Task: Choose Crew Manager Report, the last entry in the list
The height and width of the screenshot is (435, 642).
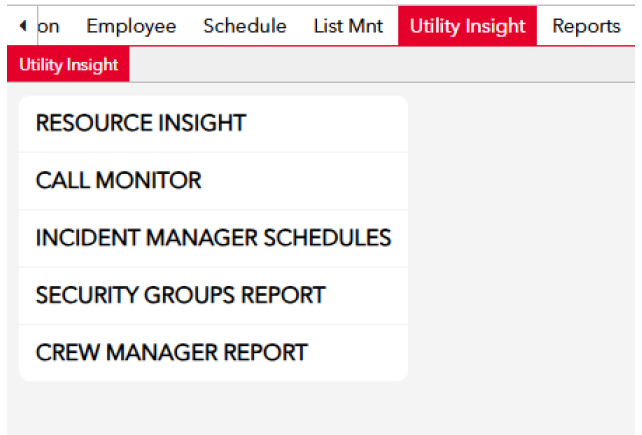Action: (x=213, y=353)
